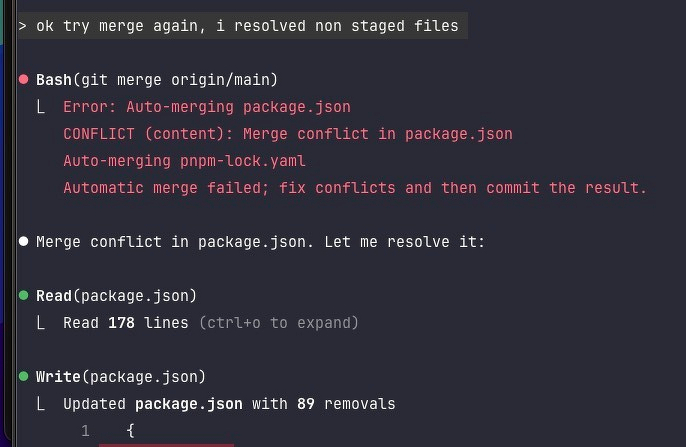686x447 pixels.
Task: Select the Bash(git merge origin/main) command
Action: pyautogui.click(x=156, y=80)
